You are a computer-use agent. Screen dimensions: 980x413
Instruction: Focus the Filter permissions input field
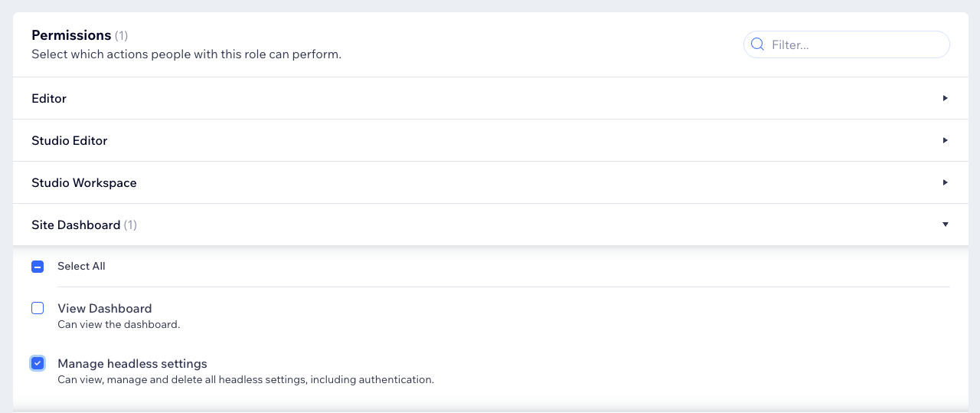click(x=847, y=44)
